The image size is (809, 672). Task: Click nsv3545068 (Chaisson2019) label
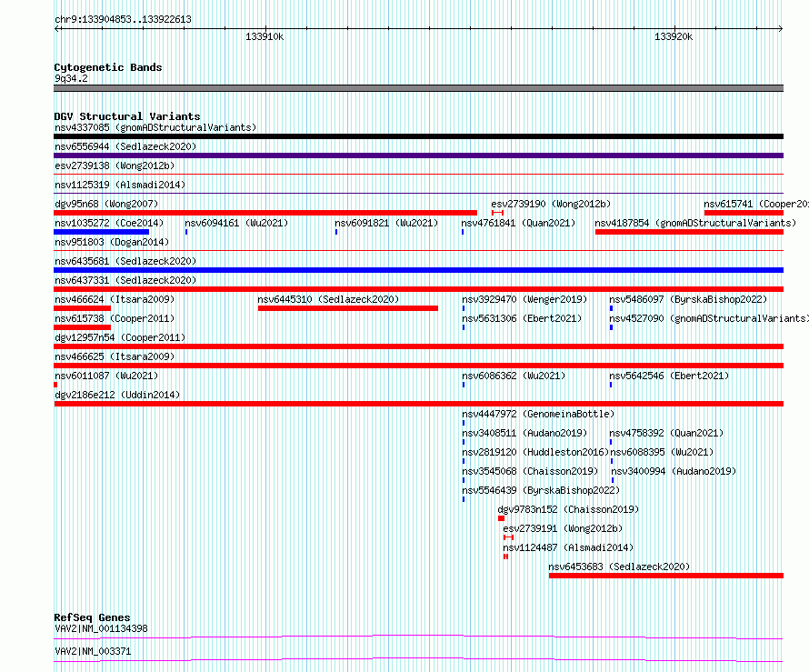pyautogui.click(x=530, y=471)
